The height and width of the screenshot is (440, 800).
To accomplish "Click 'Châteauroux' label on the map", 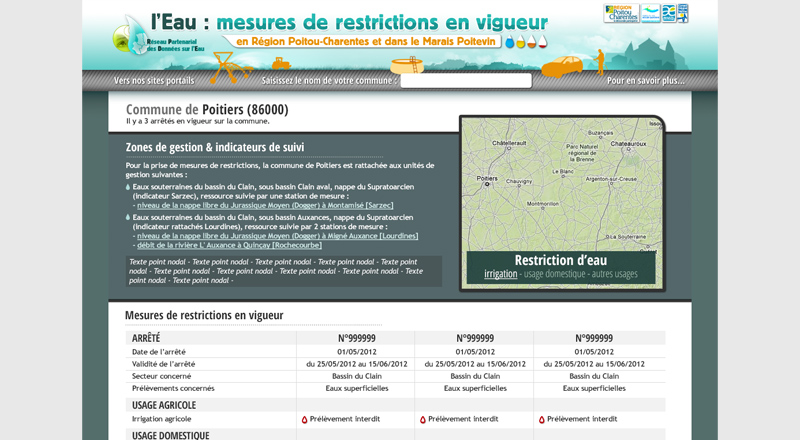I will point(628,143).
